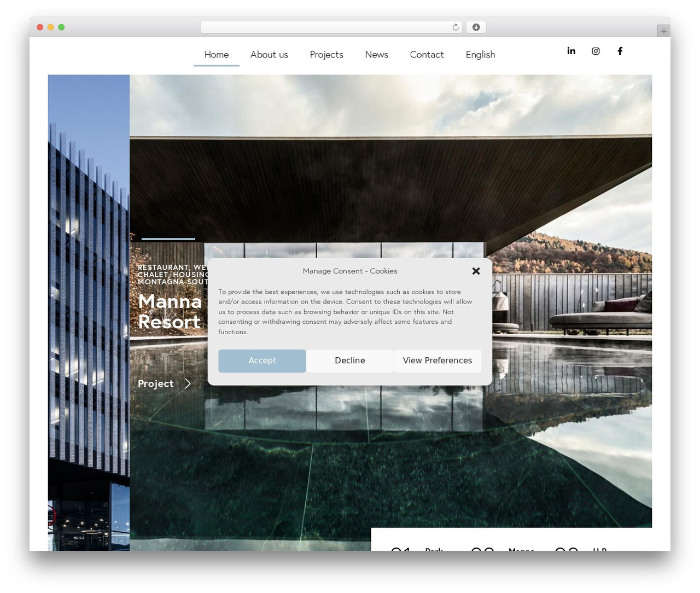Open the About us page
The width and height of the screenshot is (700, 593).
click(x=269, y=55)
